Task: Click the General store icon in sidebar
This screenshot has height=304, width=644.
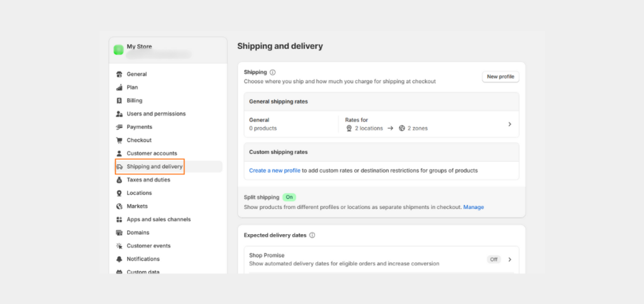Action: click(119, 74)
